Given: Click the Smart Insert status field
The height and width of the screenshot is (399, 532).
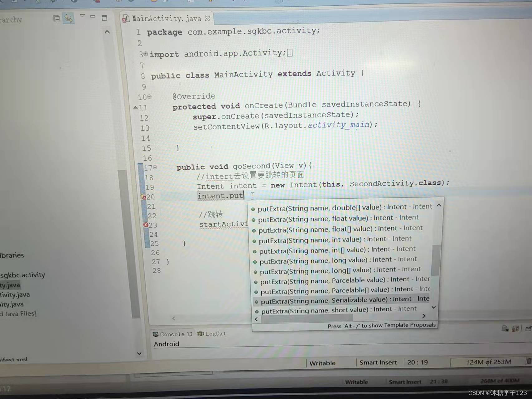Looking at the screenshot, I should click(378, 363).
